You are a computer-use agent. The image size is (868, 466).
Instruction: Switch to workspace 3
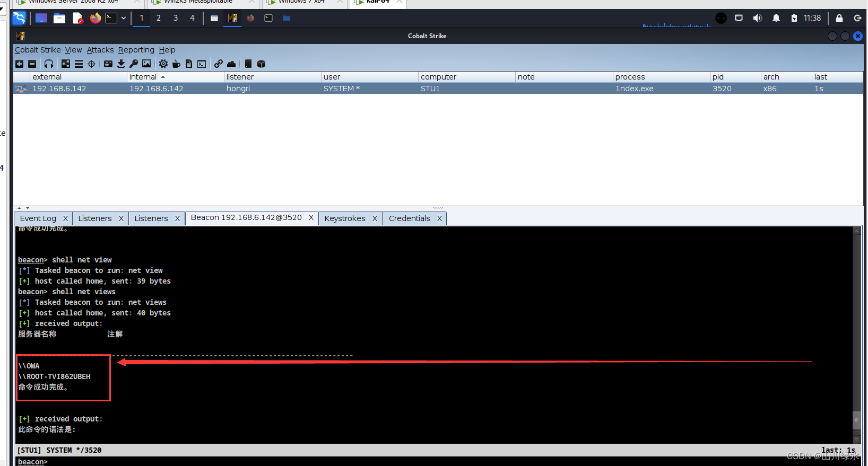[176, 18]
